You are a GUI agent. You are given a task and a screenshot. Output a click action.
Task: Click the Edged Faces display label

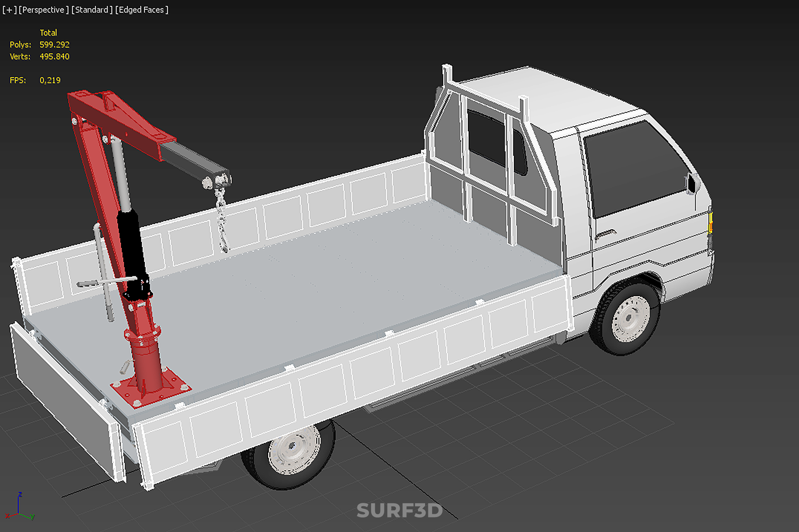coord(142,10)
